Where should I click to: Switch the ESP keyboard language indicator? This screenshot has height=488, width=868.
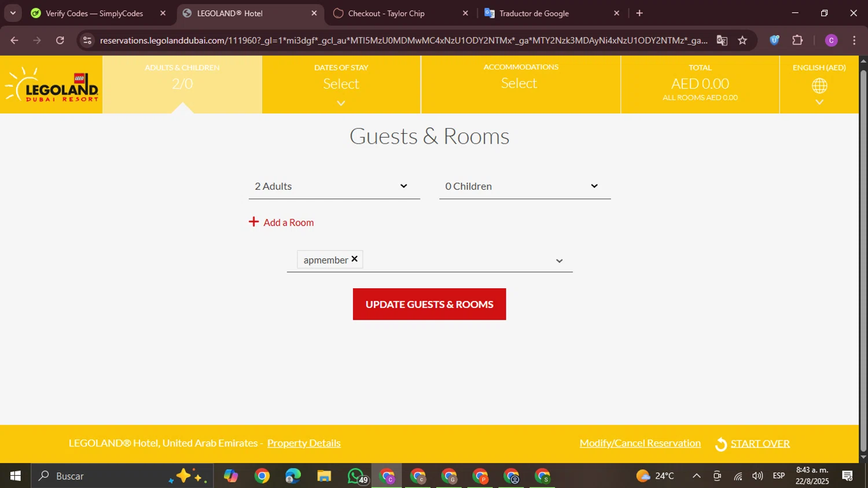(x=779, y=476)
